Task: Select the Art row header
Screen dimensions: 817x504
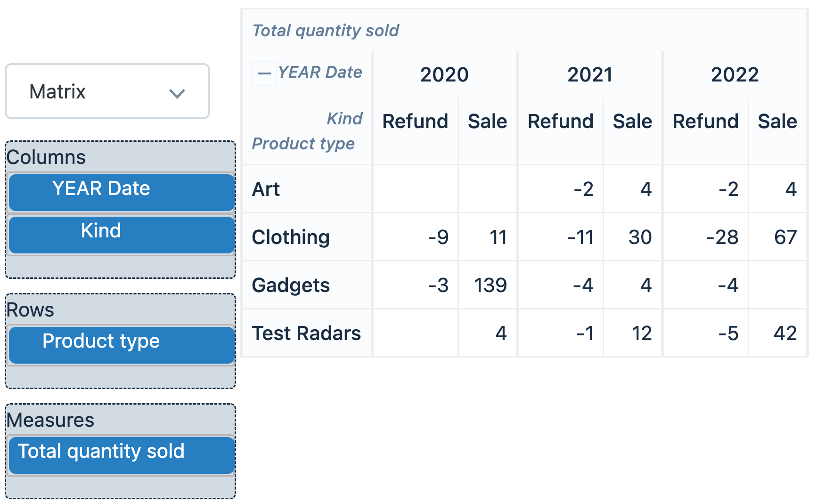Action: (x=266, y=189)
